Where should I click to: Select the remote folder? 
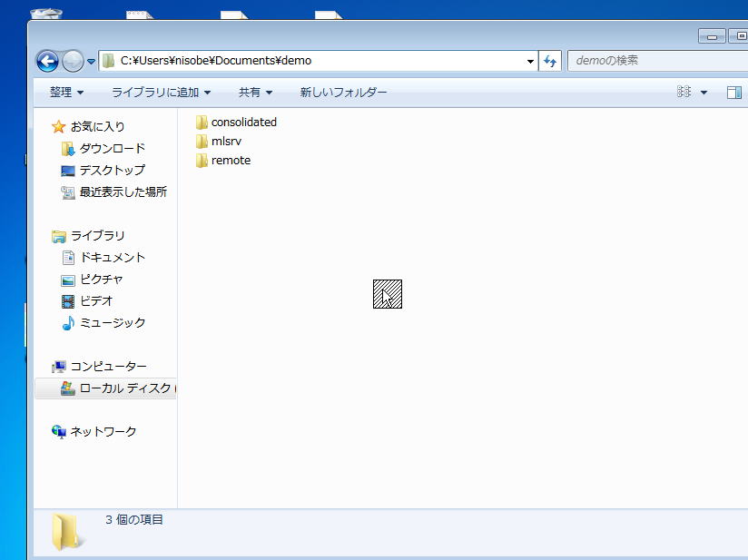230,160
